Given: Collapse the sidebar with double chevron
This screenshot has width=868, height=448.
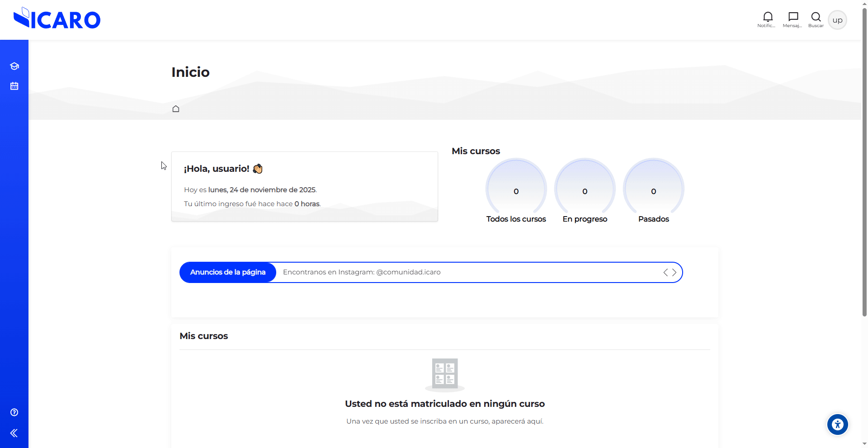Looking at the screenshot, I should [x=14, y=433].
